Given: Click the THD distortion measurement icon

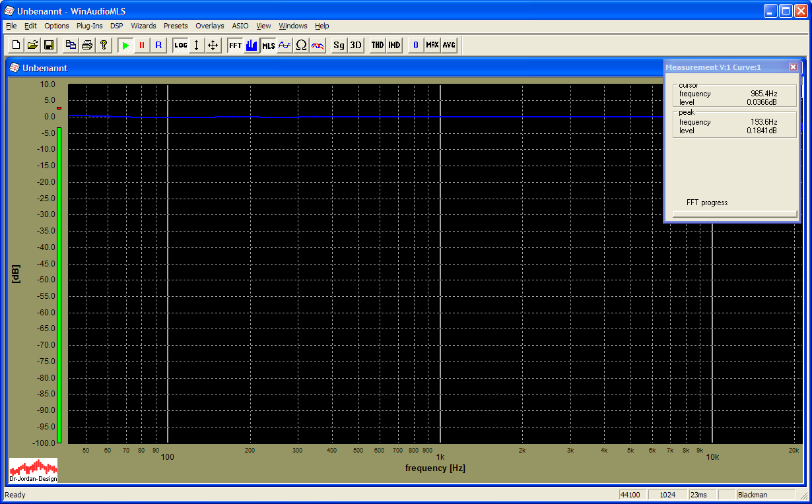Looking at the screenshot, I should point(377,46).
